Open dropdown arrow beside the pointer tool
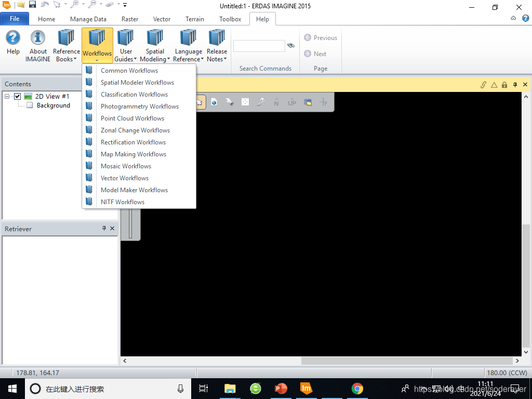Image resolution: width=532 pixels, height=399 pixels. point(65,5)
